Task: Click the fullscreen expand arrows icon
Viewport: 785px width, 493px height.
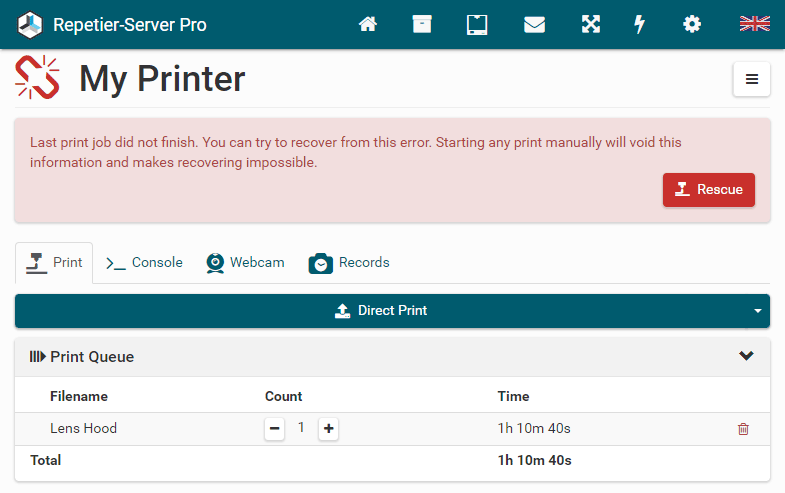Action: 591,24
